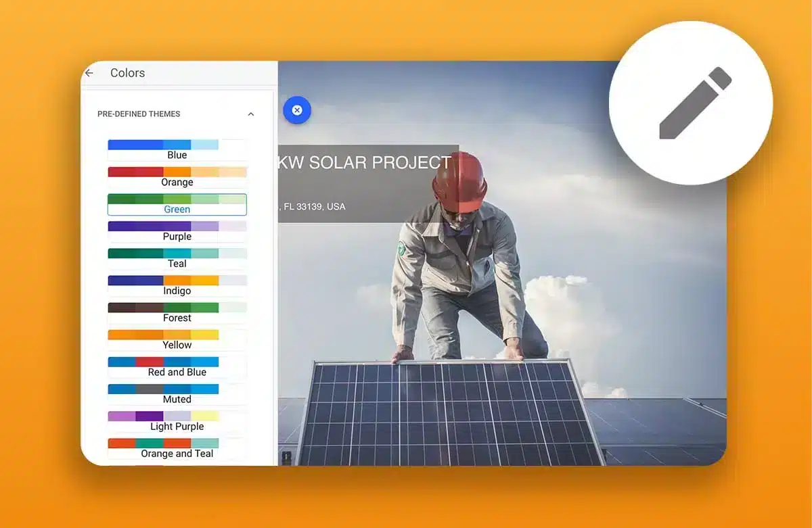The width and height of the screenshot is (812, 528).
Task: Collapse the Pre-defined Themes section
Action: [251, 114]
